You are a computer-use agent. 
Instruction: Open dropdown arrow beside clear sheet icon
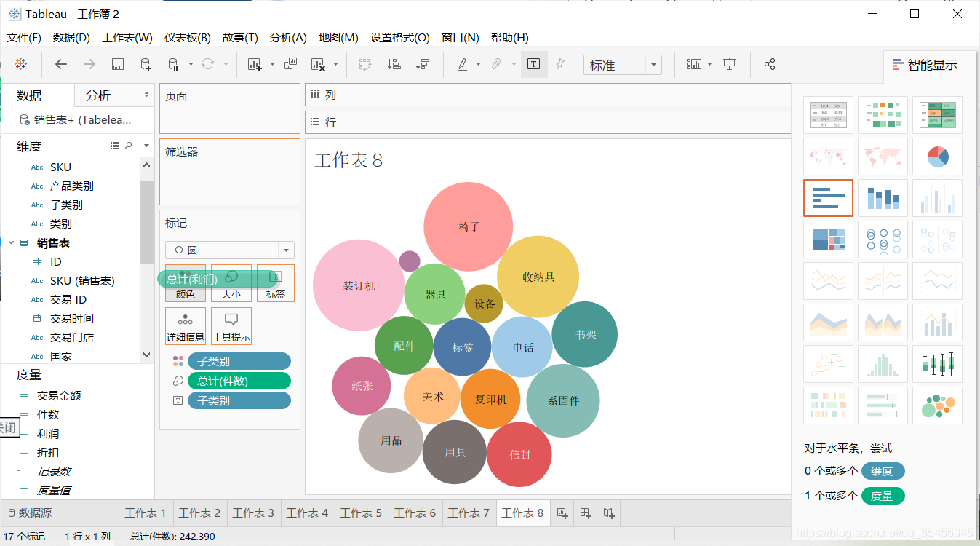336,65
